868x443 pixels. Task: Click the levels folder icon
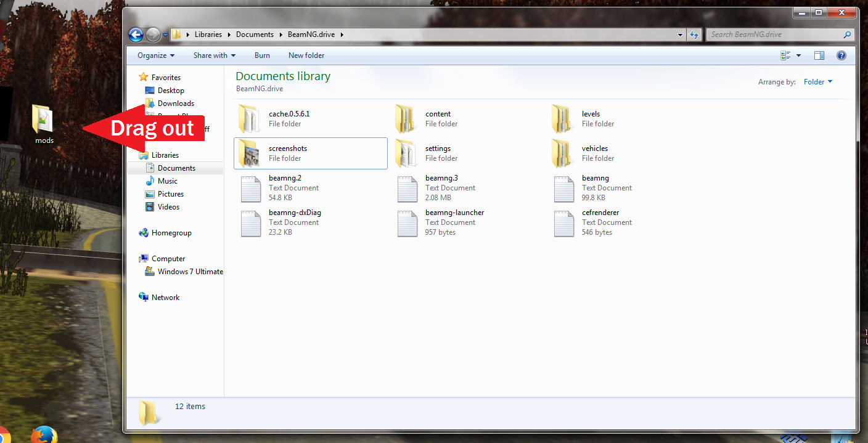[x=562, y=118]
